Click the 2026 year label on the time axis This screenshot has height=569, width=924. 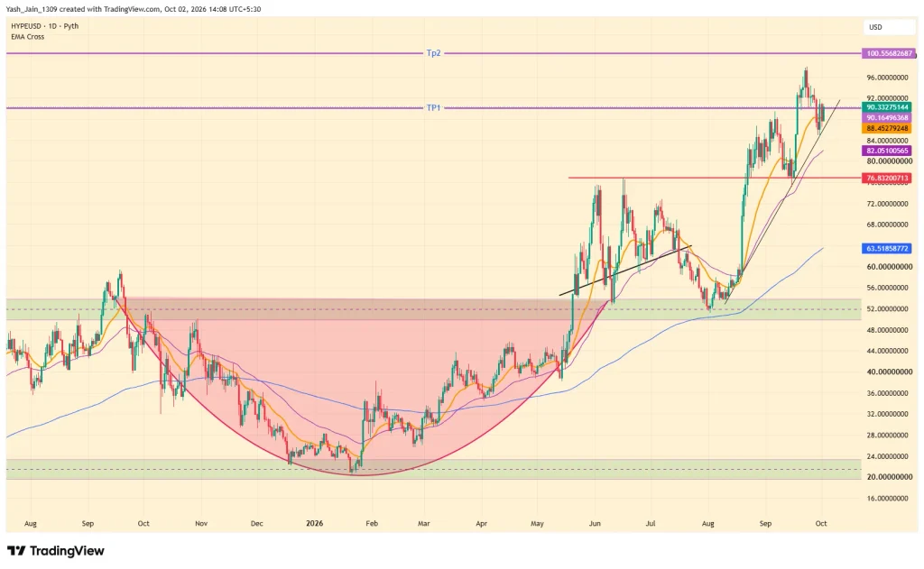tap(315, 523)
